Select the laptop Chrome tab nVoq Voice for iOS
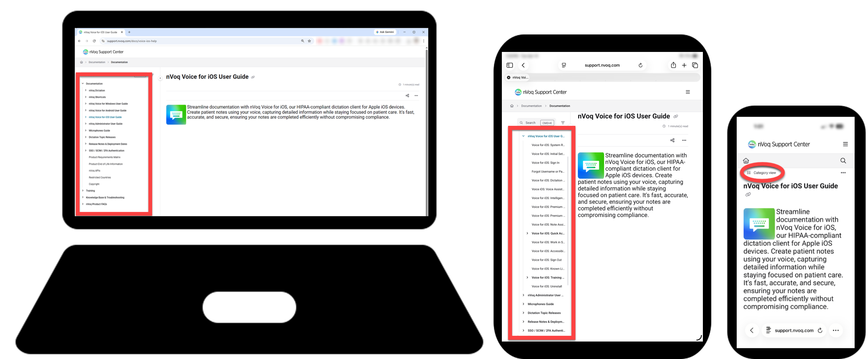This screenshot has width=868, height=359. click(x=100, y=32)
